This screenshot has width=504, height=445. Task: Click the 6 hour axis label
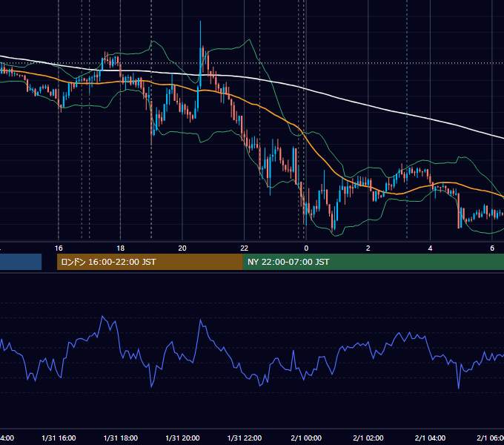[492, 248]
